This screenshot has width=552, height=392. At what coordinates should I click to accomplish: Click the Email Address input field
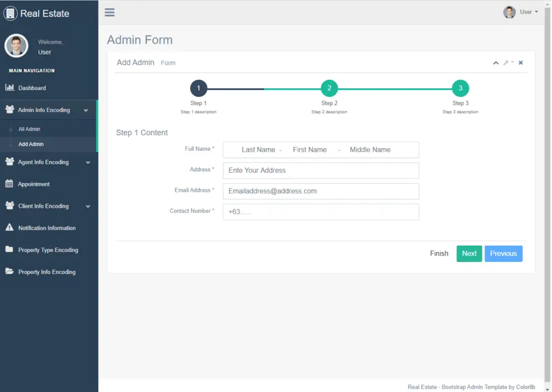click(x=321, y=191)
